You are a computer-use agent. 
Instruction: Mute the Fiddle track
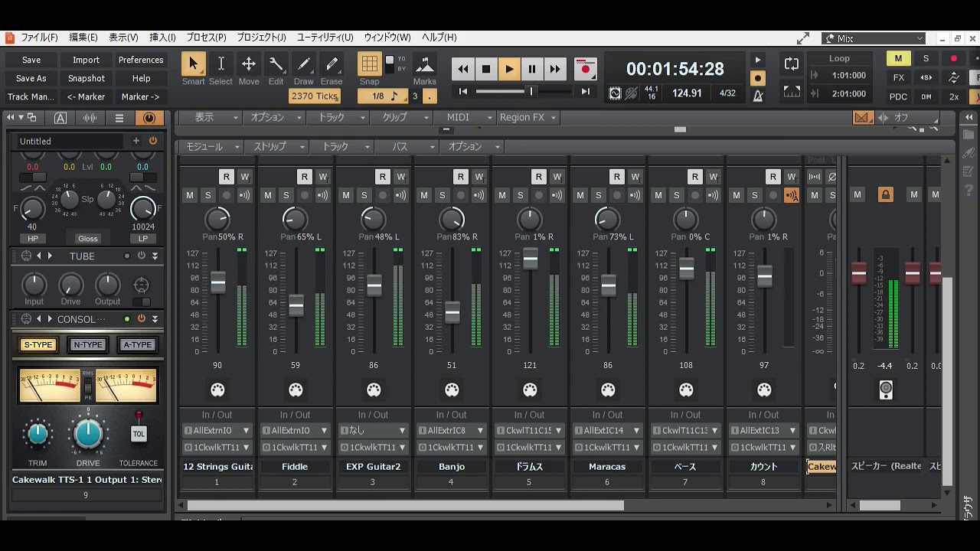pos(268,195)
